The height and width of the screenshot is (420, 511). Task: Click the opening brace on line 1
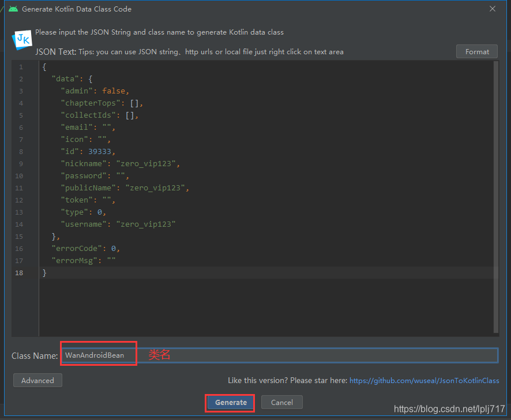[x=44, y=67]
